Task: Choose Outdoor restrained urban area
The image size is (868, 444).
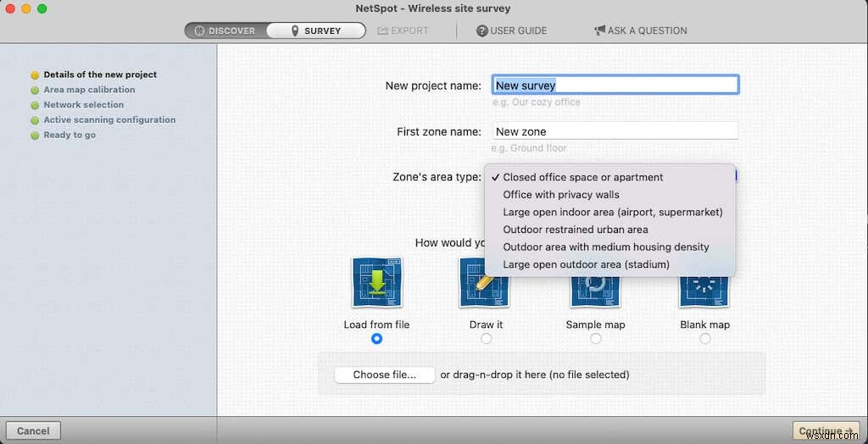Action: (x=610, y=229)
